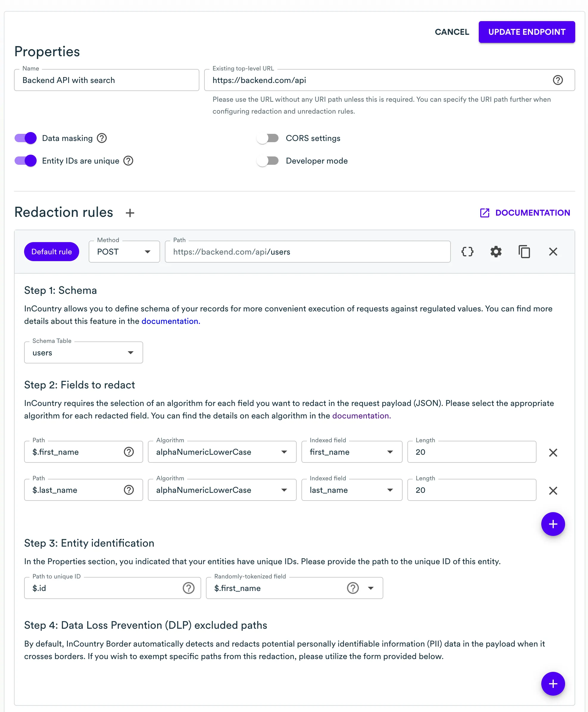
Task: Remove the redaction rule with X icon
Action: pos(553,252)
